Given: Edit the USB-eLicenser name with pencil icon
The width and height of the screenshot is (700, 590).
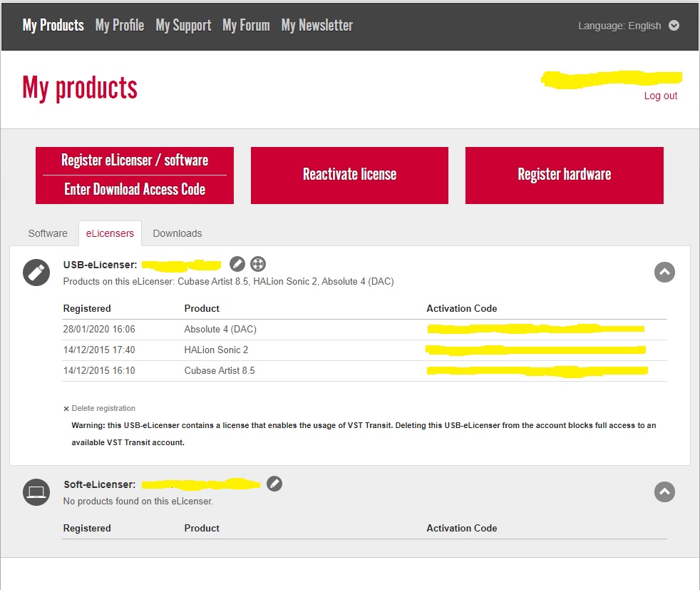Looking at the screenshot, I should pos(237,264).
